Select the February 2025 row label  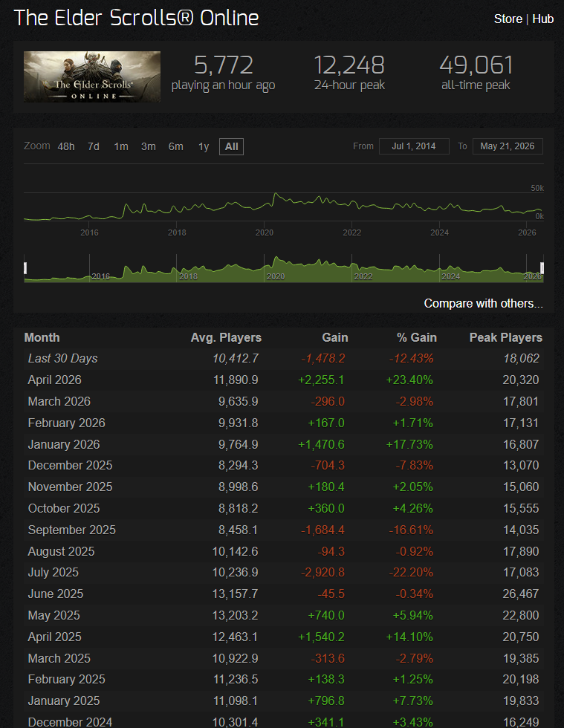[x=66, y=679]
